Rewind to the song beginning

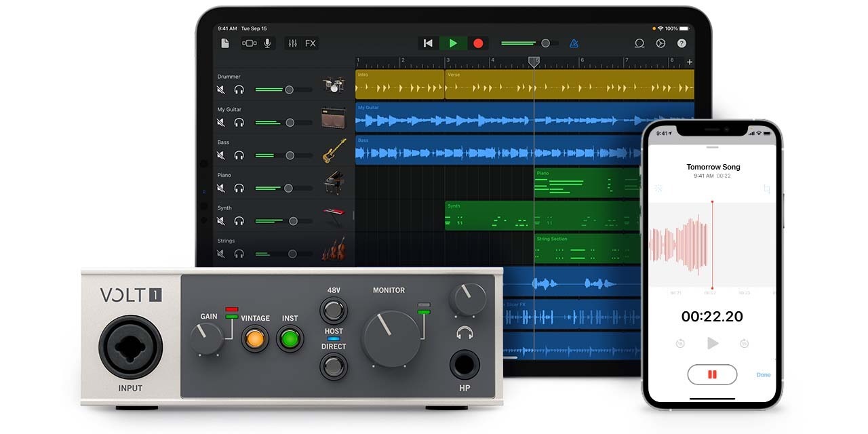click(428, 43)
